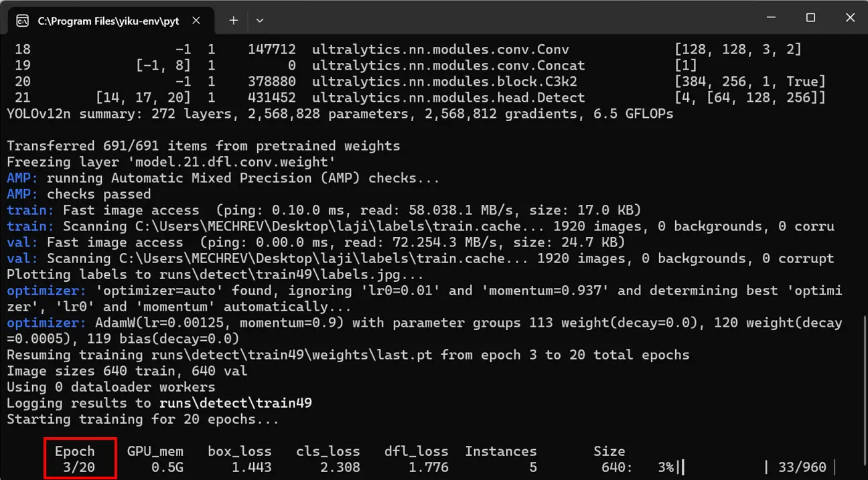Select the C:\Program Files\yiku-env tab
The height and width of the screenshot is (480, 868).
pos(107,21)
